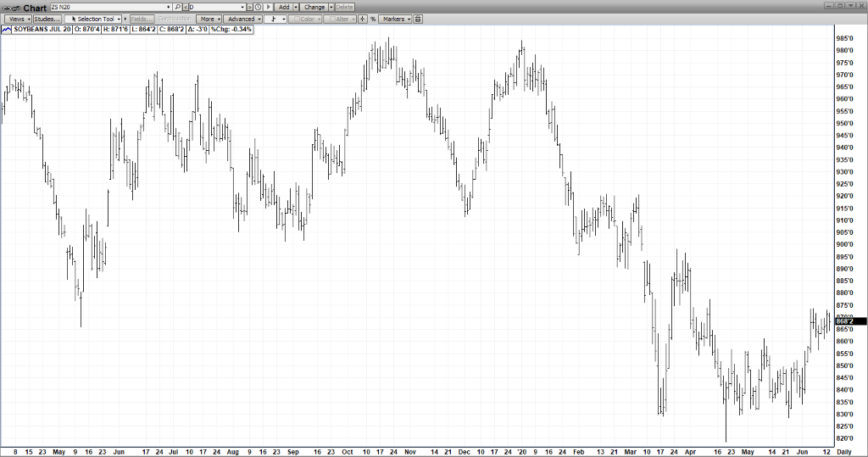Expand the Add button dropdown arrow
The height and width of the screenshot is (457, 868).
click(x=296, y=7)
